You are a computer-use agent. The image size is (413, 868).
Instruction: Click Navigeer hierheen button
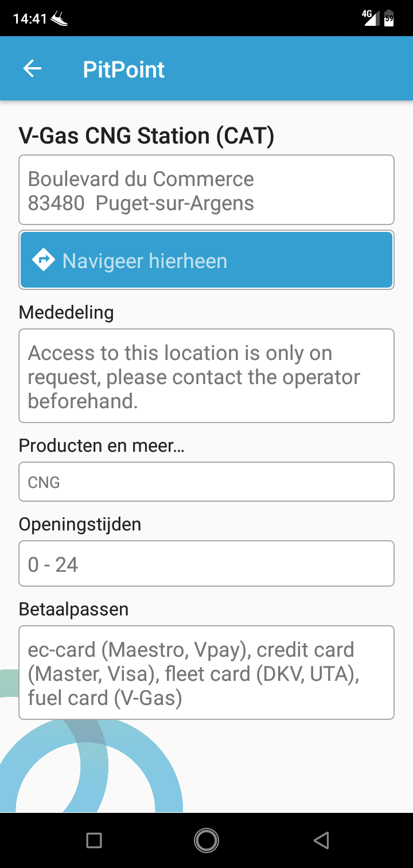206,260
